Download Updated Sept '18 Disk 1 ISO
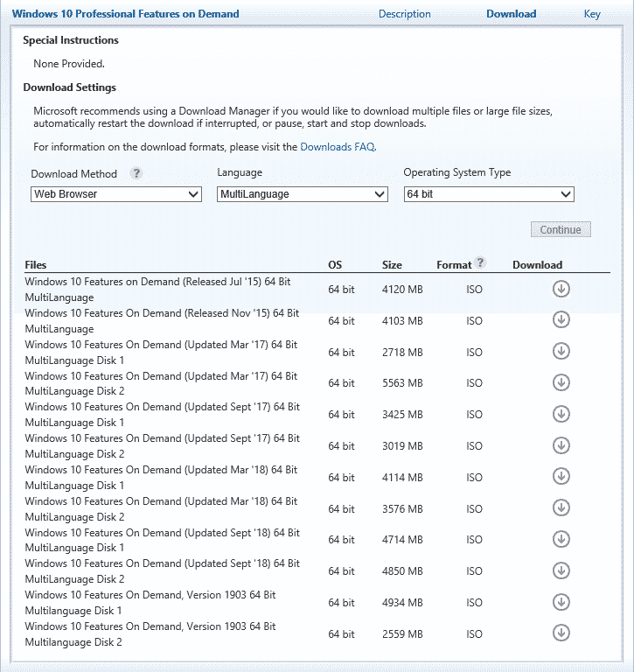The height and width of the screenshot is (672, 634). [561, 539]
